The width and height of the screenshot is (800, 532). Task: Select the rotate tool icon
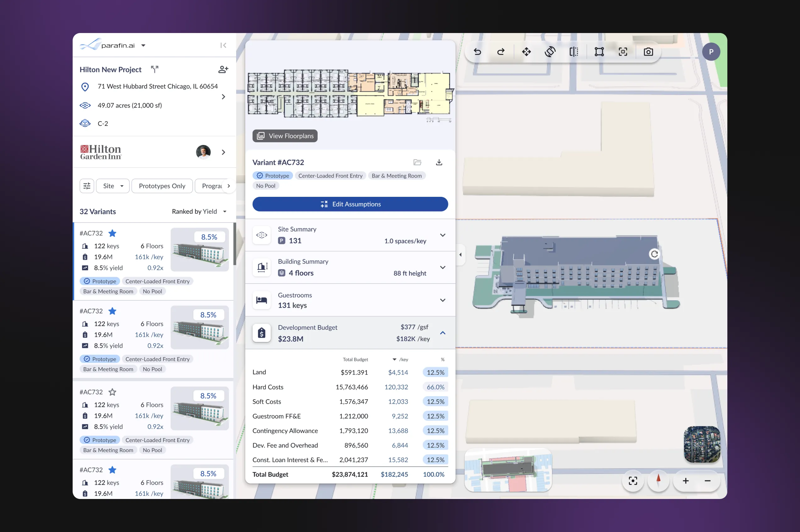pyautogui.click(x=550, y=52)
